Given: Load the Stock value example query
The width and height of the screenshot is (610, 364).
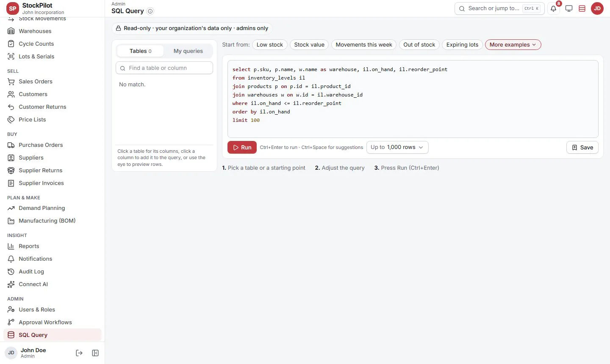Looking at the screenshot, I should (309, 44).
